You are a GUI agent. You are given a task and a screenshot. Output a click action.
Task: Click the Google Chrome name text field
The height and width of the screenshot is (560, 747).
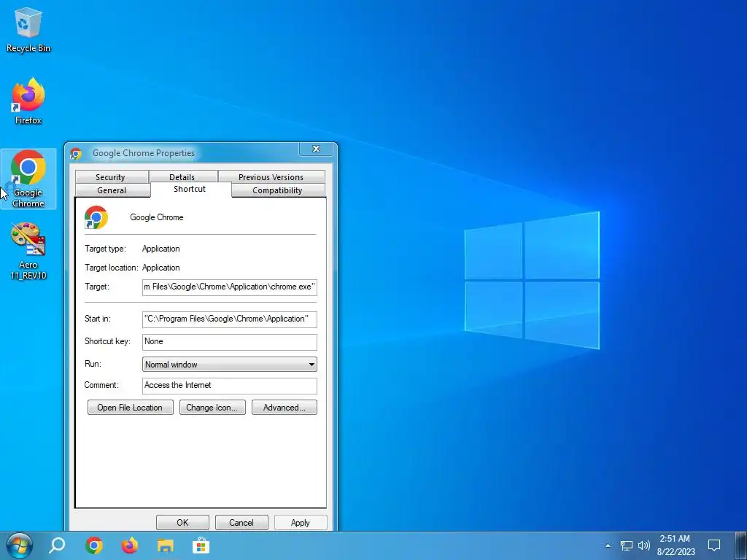coord(157,217)
